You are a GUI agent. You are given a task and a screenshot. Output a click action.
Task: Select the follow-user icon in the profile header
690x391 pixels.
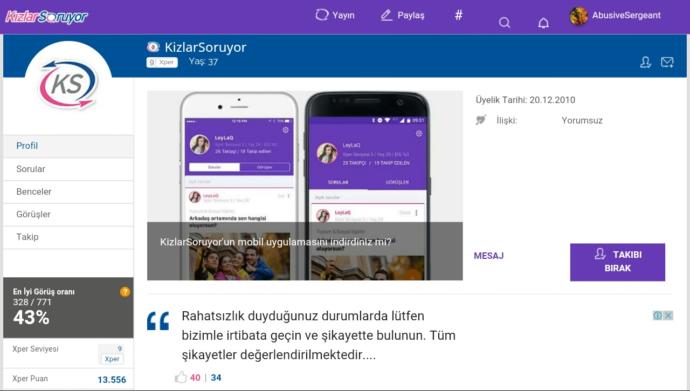[x=646, y=62]
